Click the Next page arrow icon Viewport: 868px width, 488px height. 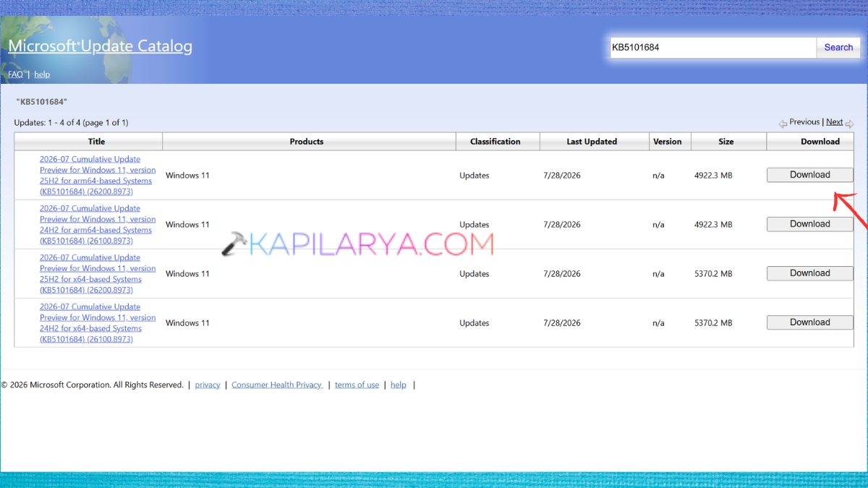pyautogui.click(x=849, y=124)
